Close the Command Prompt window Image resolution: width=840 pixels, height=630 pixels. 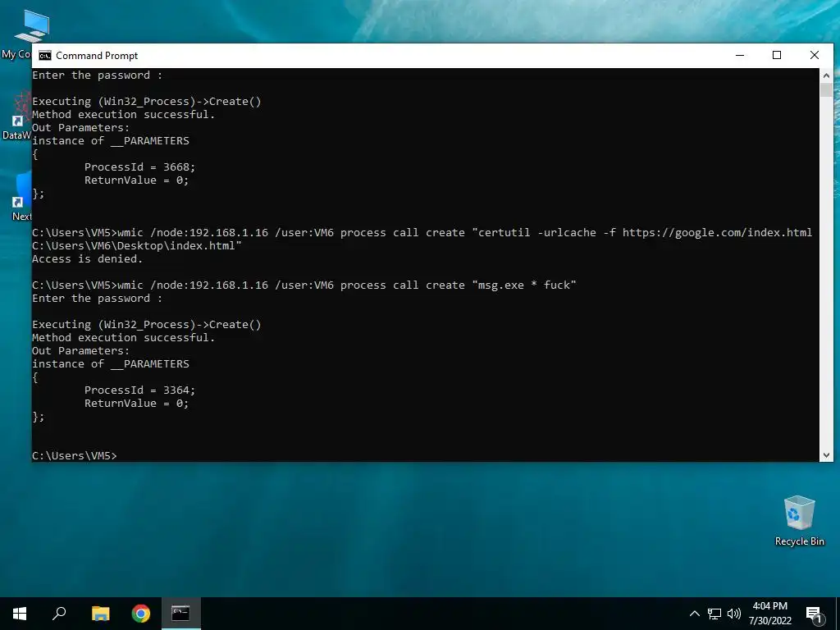click(x=815, y=55)
